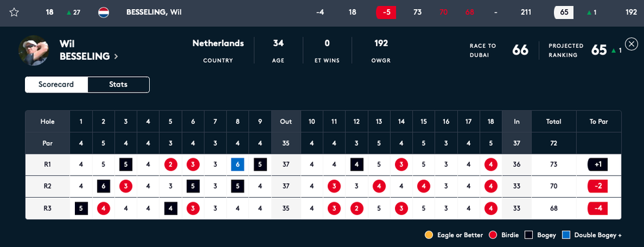Open Wil Besseling's profile photo

point(34,51)
